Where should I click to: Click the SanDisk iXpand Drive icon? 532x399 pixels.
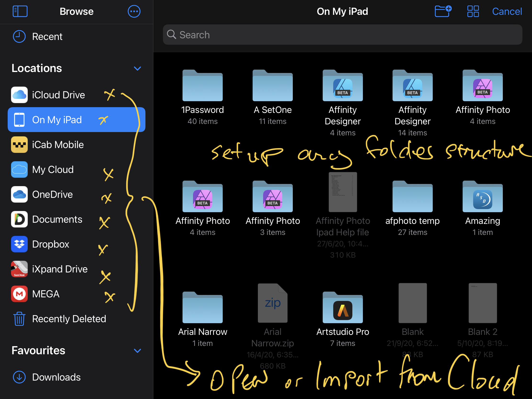(x=19, y=269)
